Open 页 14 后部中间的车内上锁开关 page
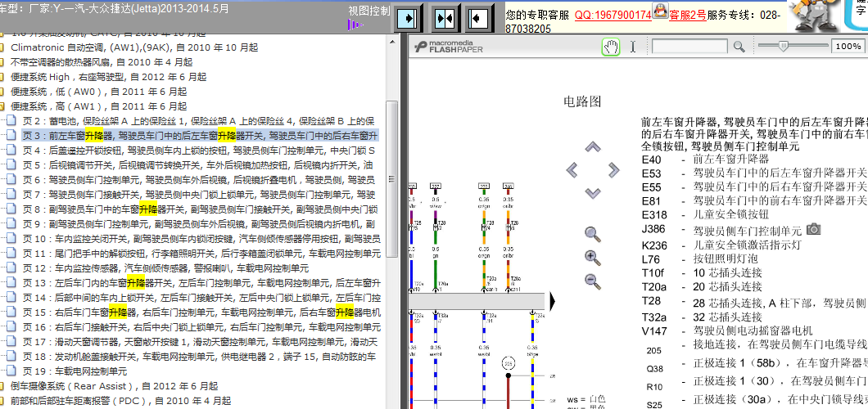The height and width of the screenshot is (409, 868). pyautogui.click(x=201, y=298)
